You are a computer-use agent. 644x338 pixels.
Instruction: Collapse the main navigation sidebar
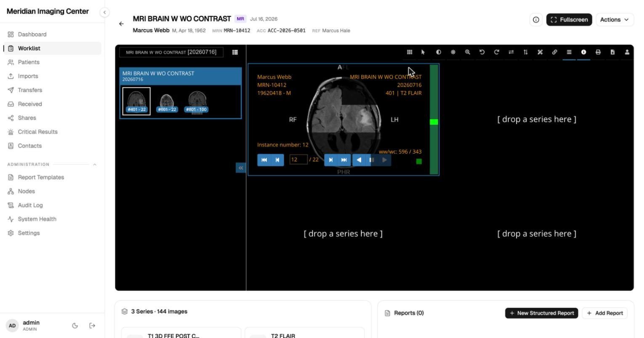click(x=105, y=13)
